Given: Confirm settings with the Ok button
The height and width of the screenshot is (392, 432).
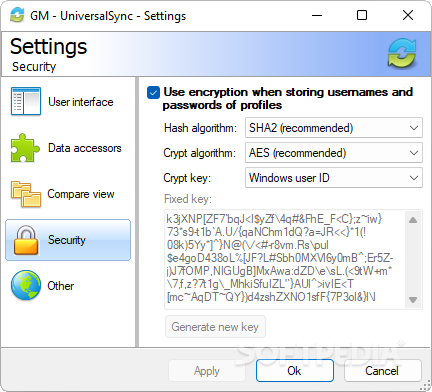Looking at the screenshot, I should point(295,371).
